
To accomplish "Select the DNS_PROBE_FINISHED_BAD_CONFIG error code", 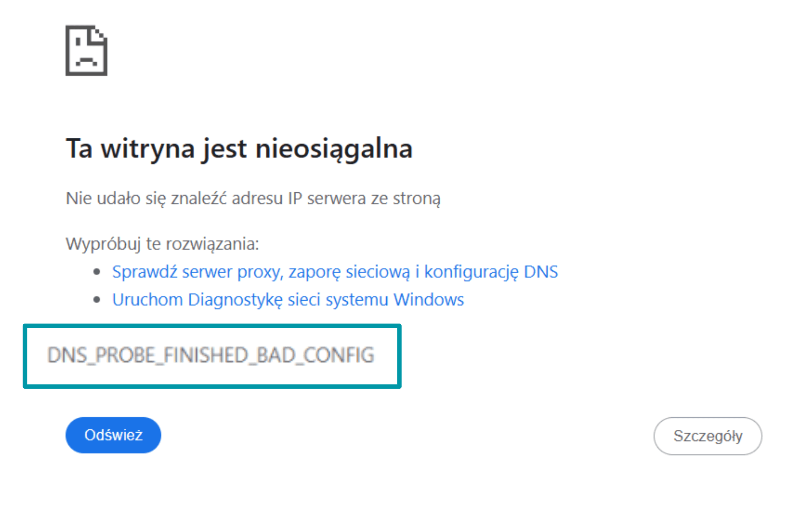I will point(211,355).
